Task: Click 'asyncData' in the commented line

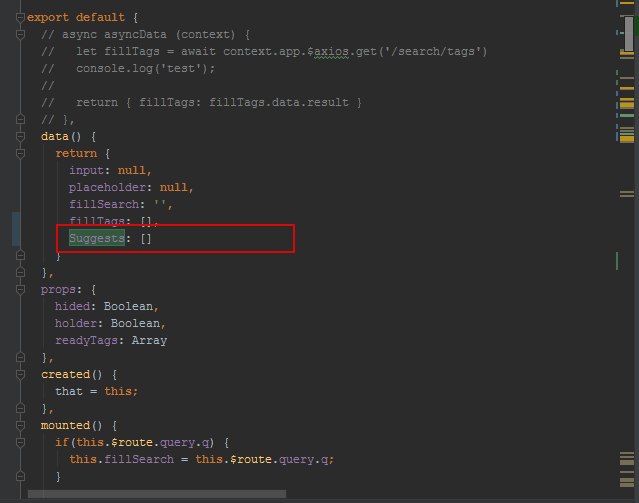Action: (x=135, y=35)
